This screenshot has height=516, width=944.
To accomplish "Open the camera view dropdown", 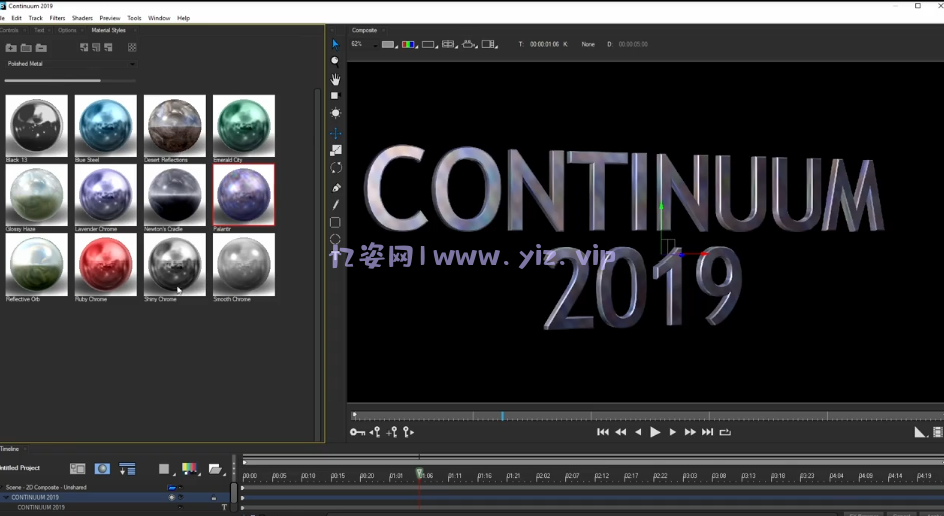I will 469,45.
